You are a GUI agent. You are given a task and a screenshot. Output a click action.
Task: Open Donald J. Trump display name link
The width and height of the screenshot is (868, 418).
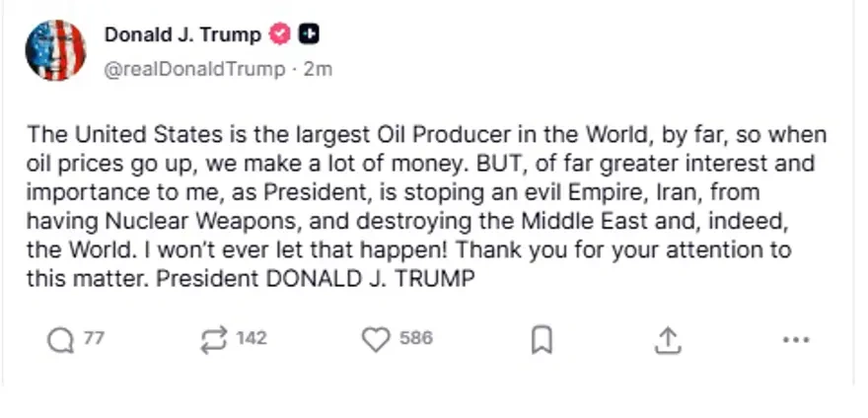pos(182,35)
